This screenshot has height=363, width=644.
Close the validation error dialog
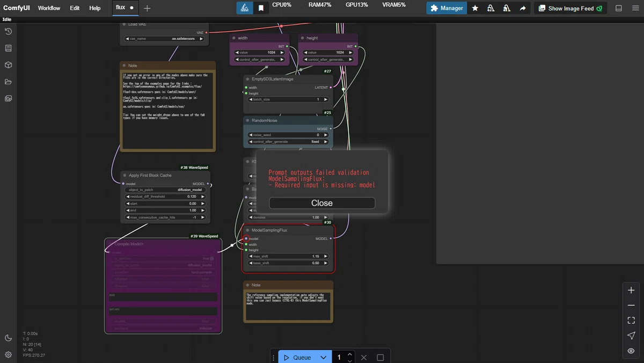click(322, 203)
